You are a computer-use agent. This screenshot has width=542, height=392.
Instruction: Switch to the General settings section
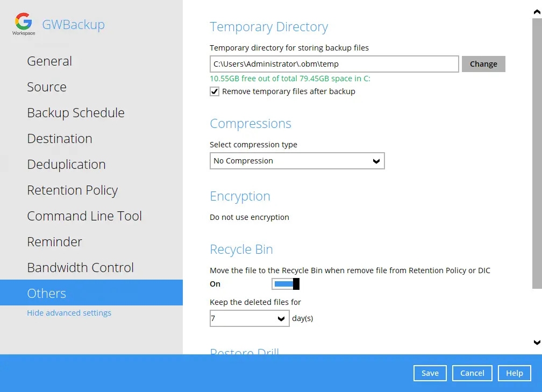pyautogui.click(x=49, y=61)
